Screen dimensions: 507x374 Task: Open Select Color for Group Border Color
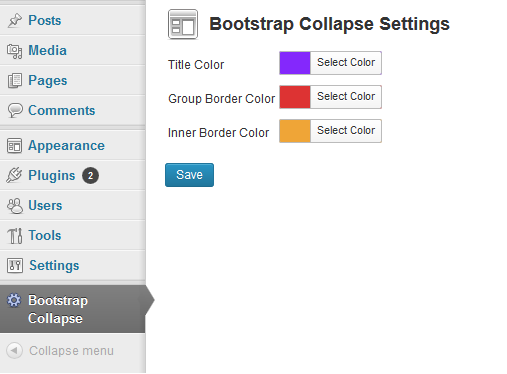pos(346,97)
